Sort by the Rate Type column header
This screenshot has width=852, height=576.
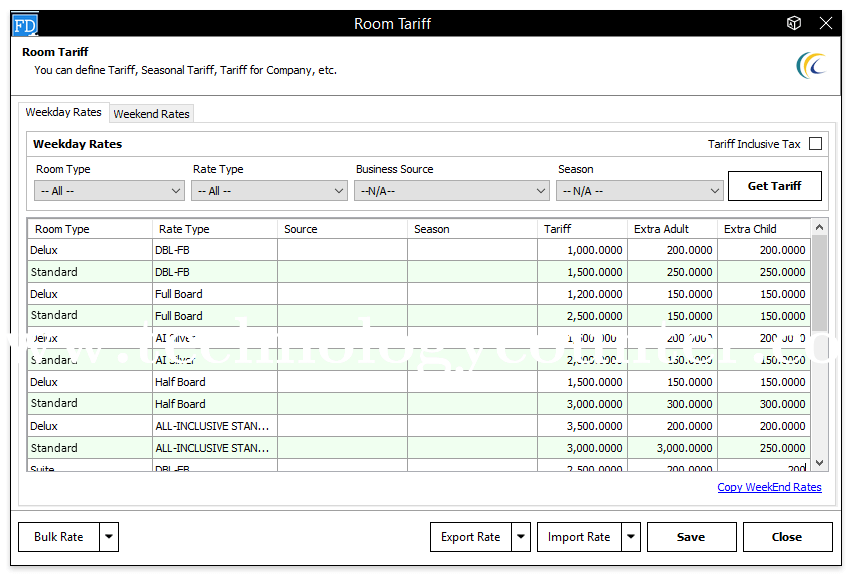point(215,229)
